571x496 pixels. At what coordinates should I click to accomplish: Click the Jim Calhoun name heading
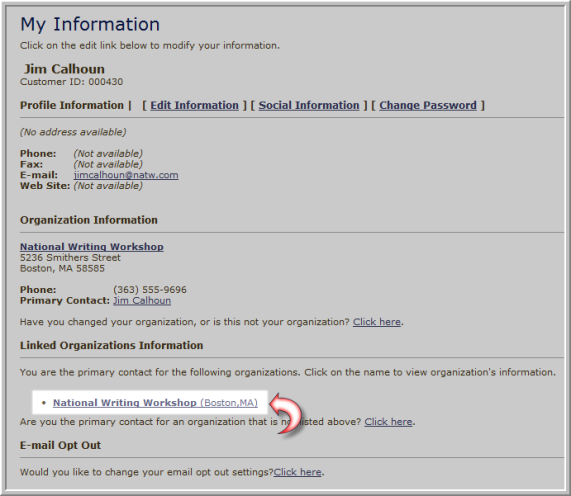pos(64,69)
